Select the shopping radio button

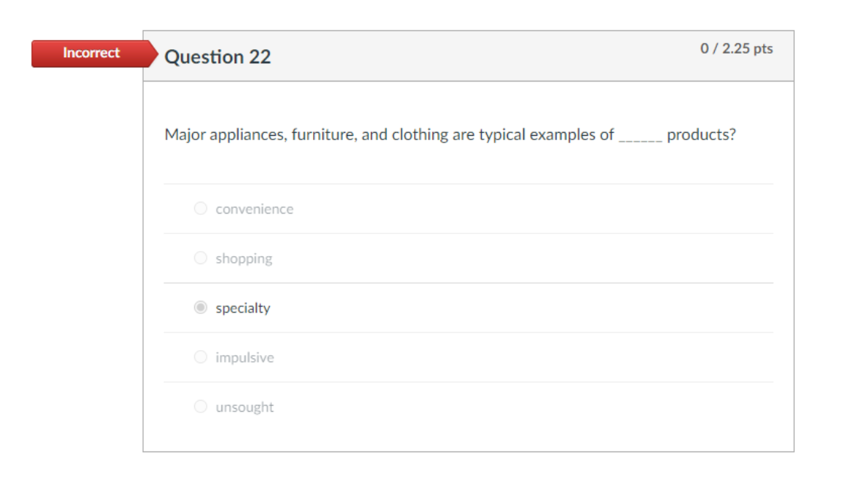tap(200, 258)
